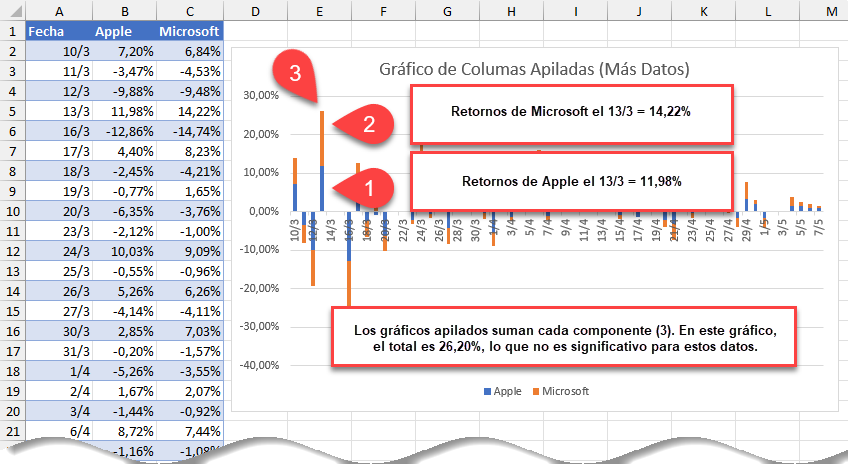
Task: Select the Fecha header cell
Action: pos(58,31)
